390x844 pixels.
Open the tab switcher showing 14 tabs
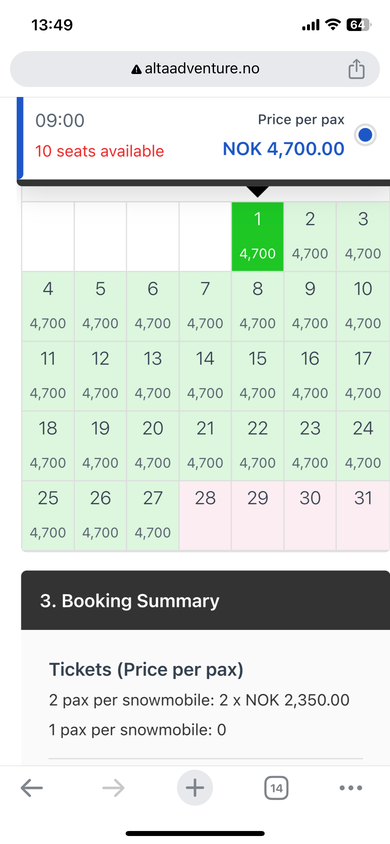[x=276, y=789]
